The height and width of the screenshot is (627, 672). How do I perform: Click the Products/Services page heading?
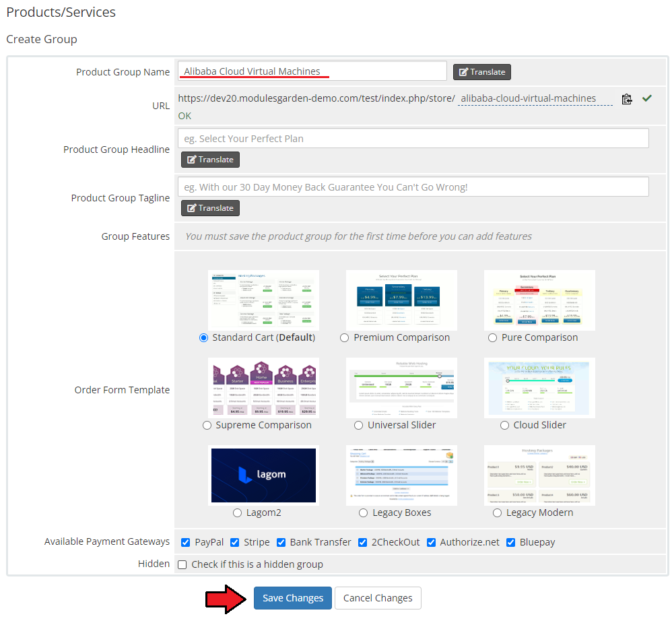[x=61, y=12]
